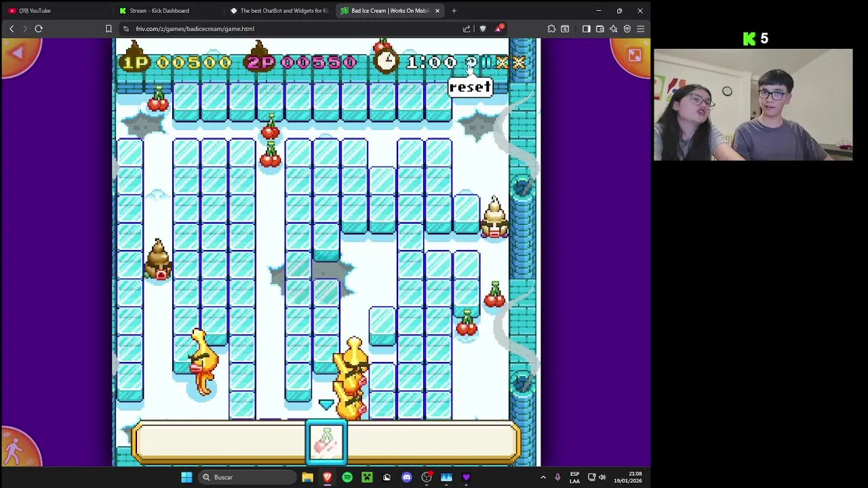
Task: Click the reset level icon in the game HUD
Action: (x=471, y=62)
